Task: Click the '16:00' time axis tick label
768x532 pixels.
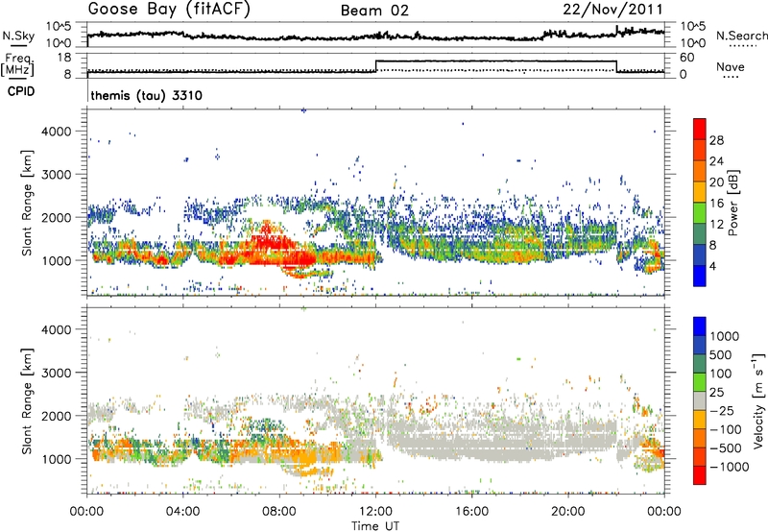Action: pyautogui.click(x=471, y=512)
